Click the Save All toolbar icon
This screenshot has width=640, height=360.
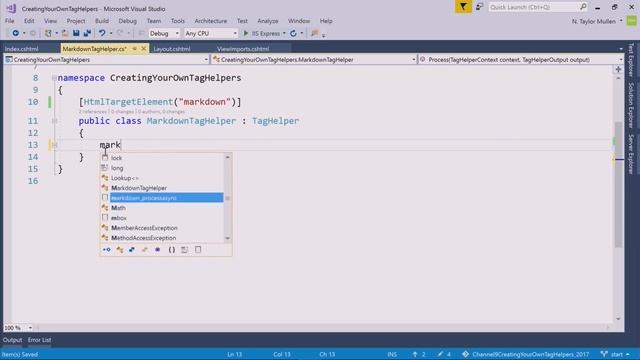click(x=87, y=33)
